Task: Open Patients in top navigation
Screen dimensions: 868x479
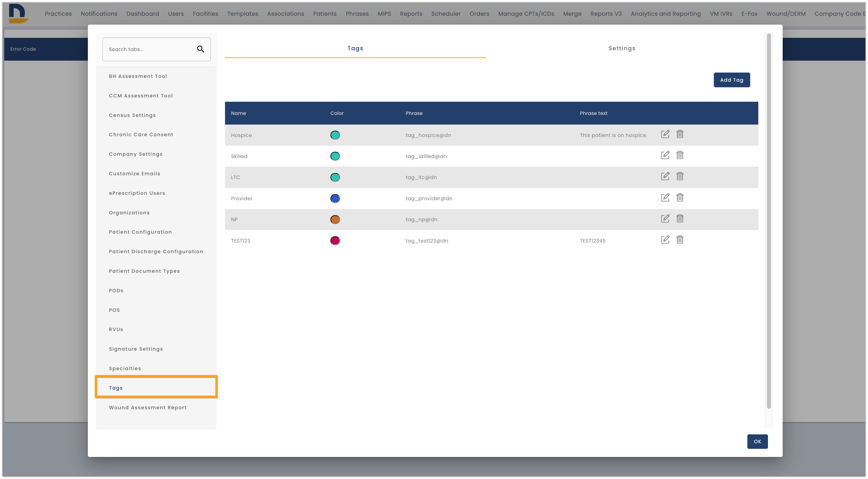Action: pyautogui.click(x=325, y=14)
